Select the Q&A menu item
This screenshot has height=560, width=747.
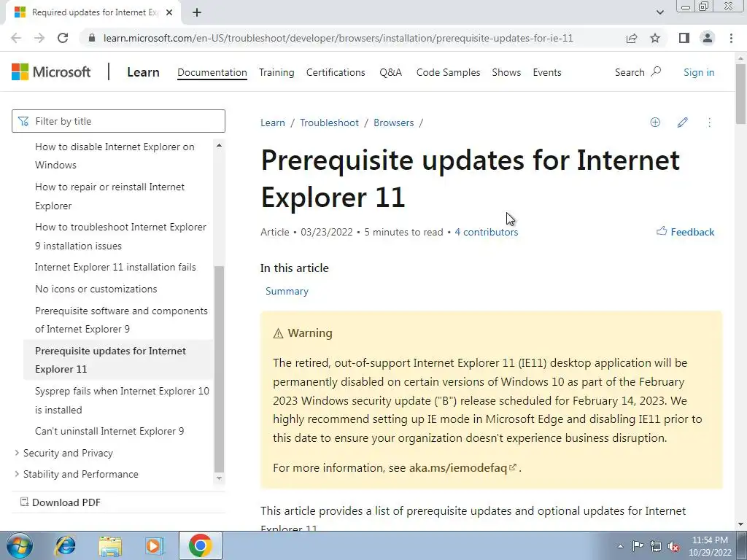click(391, 72)
